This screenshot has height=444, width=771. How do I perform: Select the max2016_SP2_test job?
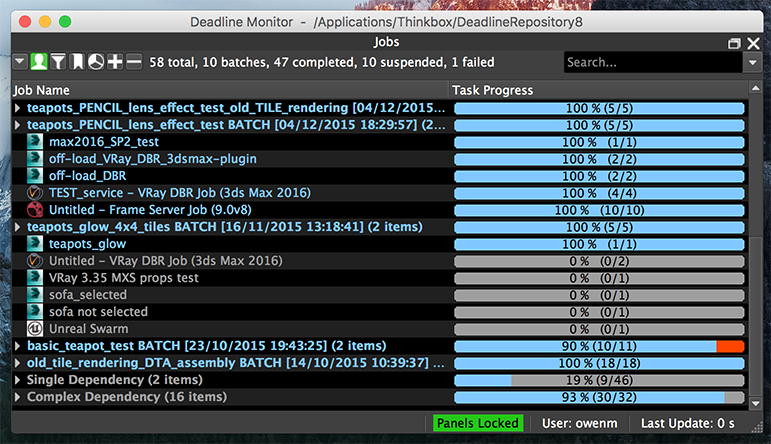coord(104,142)
